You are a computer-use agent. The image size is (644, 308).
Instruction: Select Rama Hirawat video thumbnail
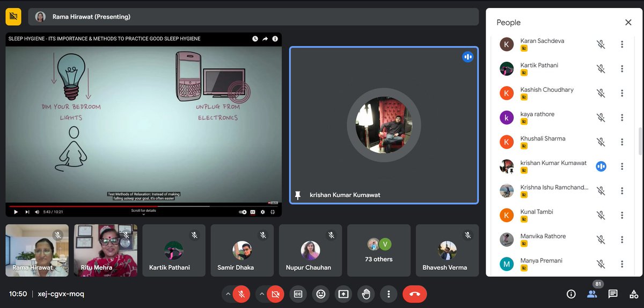pyautogui.click(x=37, y=250)
